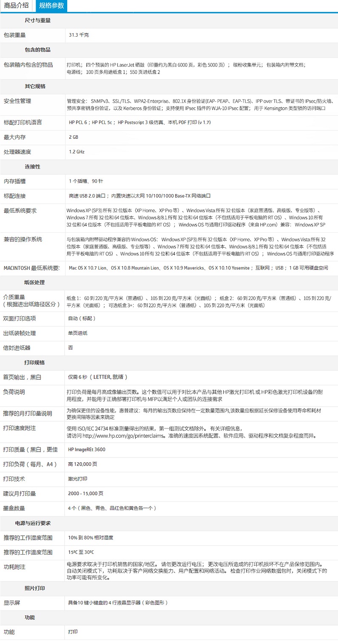
Task: Click the 照片打印 section header
Action: tap(35, 588)
